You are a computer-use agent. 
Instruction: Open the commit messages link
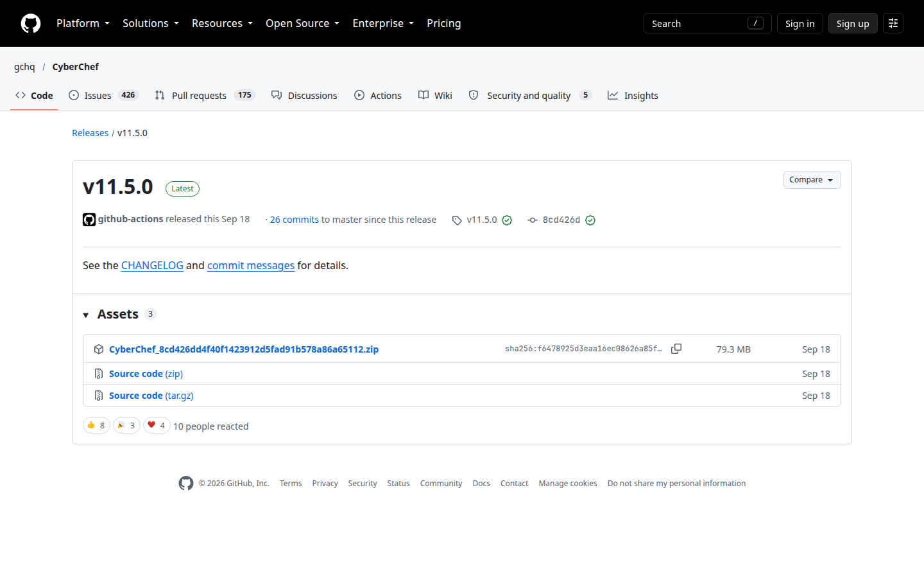(x=251, y=265)
